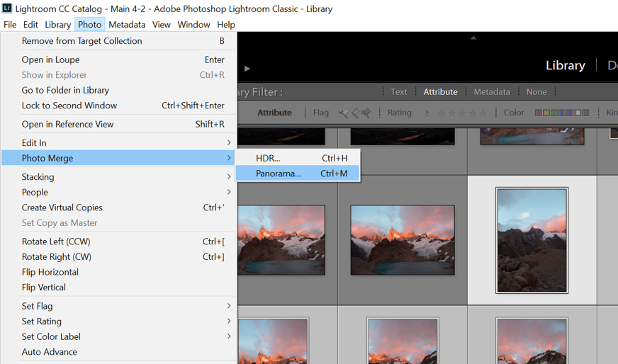618x364 pixels.
Task: Choose Rotate Left (CCW)
Action: 118,241
